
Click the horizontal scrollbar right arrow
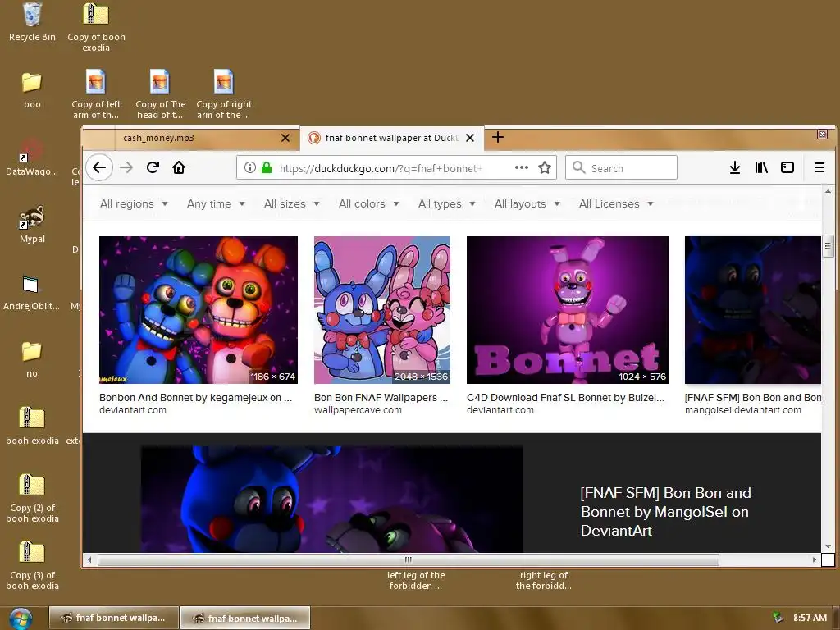pyautogui.click(x=815, y=559)
